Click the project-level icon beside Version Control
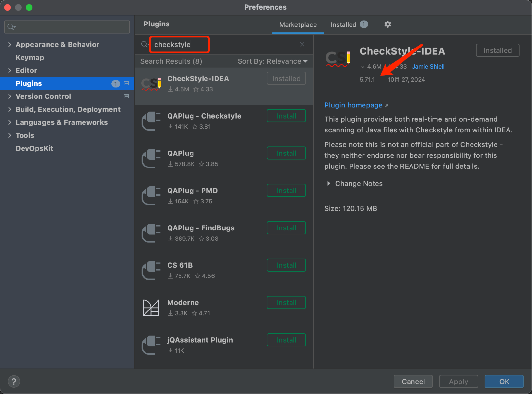Image resolution: width=532 pixels, height=394 pixels. [126, 96]
